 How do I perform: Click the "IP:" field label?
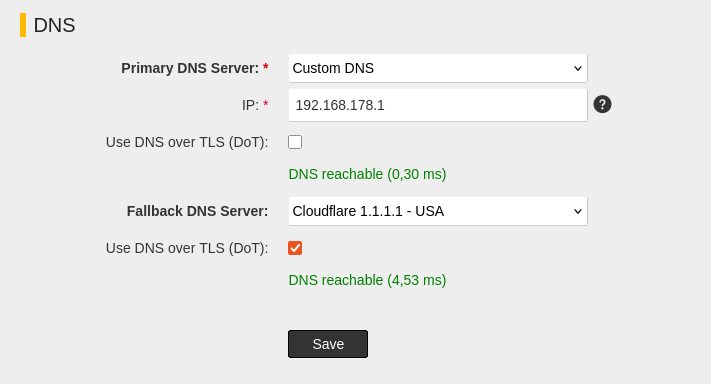250,105
